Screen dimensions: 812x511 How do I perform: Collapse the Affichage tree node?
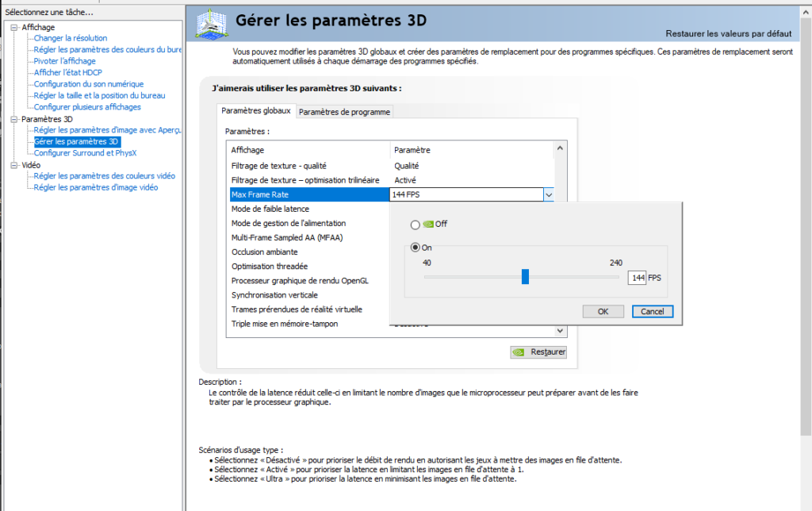[x=13, y=27]
